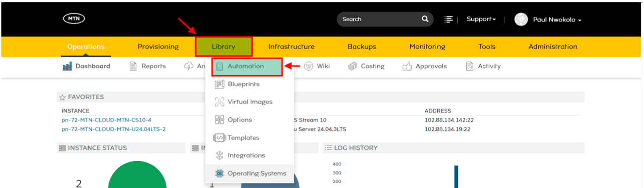
Task: Open instance pn-72-MTN-CLOUD-MTN-CS10-4
Action: pyautogui.click(x=106, y=120)
